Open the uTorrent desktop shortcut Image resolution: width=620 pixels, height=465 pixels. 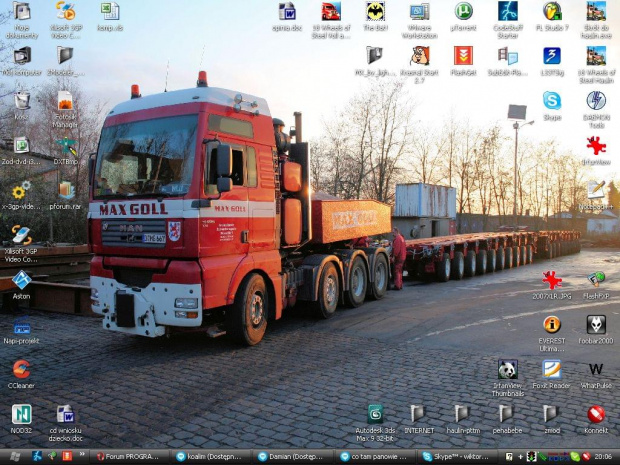(x=463, y=12)
